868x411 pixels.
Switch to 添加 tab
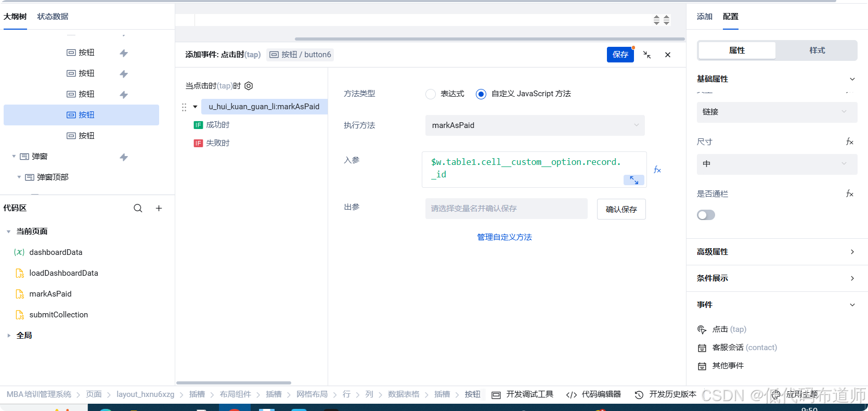point(705,17)
